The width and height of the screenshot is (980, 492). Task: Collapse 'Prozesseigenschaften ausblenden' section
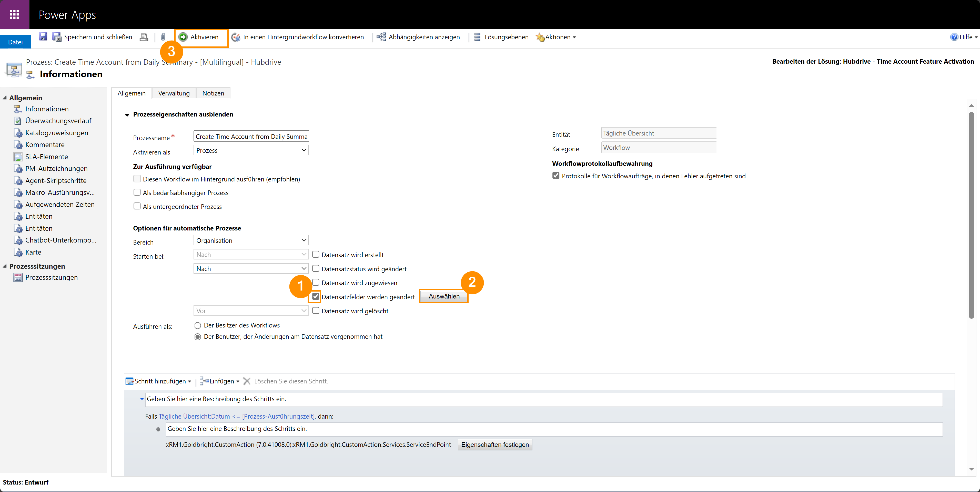127,115
